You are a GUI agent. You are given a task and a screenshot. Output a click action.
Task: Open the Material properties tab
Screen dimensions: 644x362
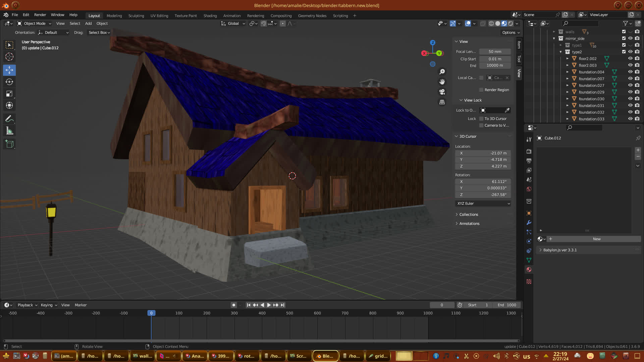[x=529, y=269]
